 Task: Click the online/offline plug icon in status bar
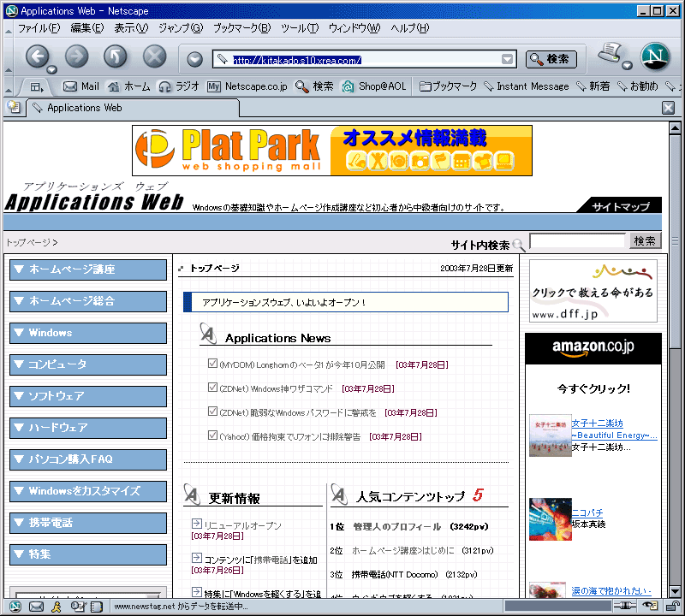[625, 606]
